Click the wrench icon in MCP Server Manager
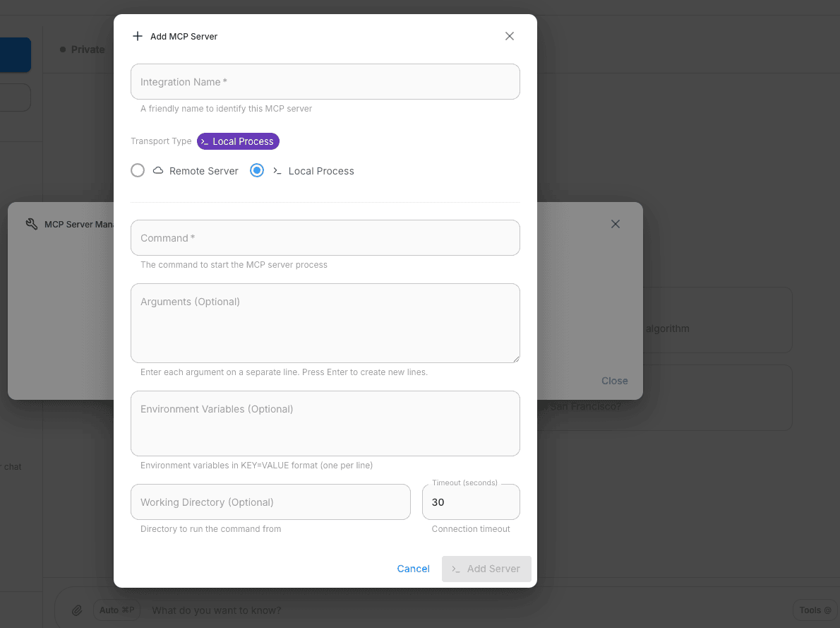The width and height of the screenshot is (840, 628). pos(31,224)
